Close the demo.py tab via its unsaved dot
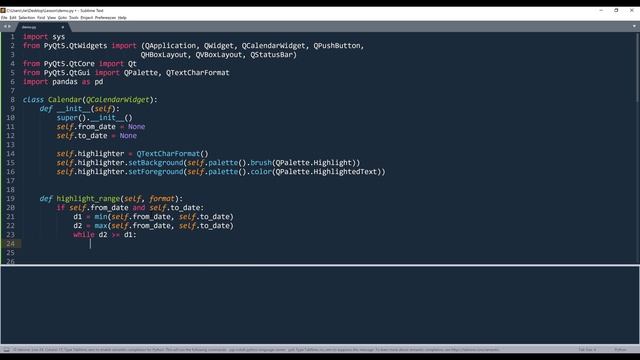 click(62, 27)
